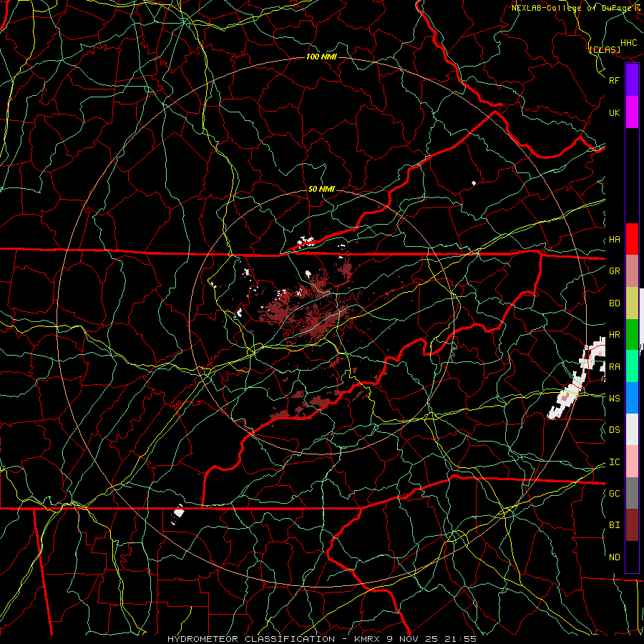Select the IC pink legend swatch
The width and height of the screenshot is (644, 644).
point(632,462)
